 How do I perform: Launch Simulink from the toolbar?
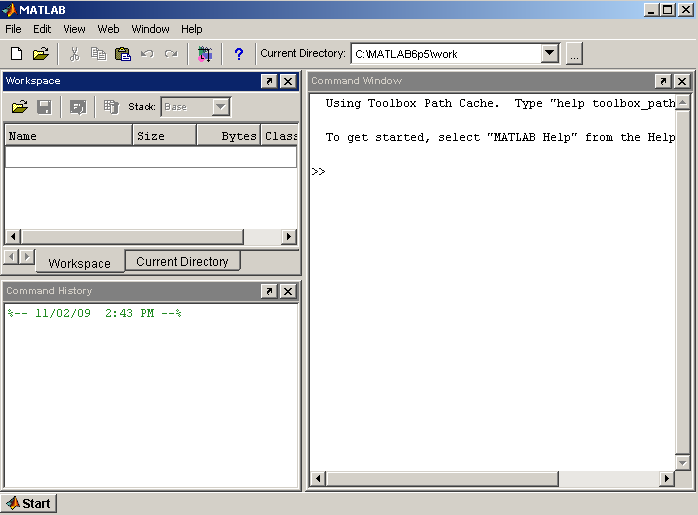click(x=205, y=54)
